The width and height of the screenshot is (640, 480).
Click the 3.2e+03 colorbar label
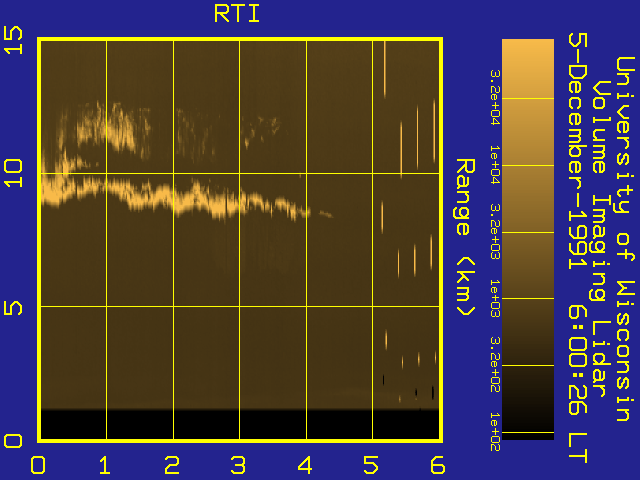495,231
